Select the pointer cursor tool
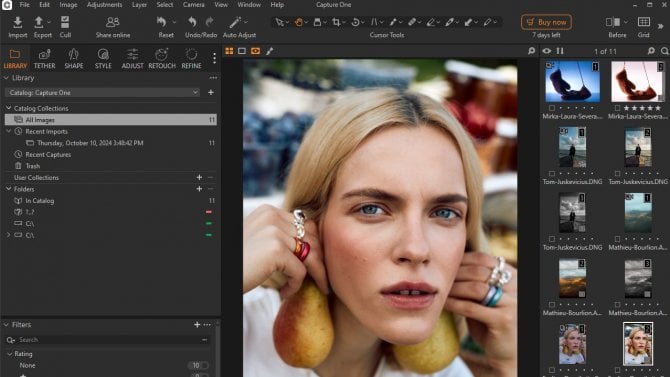The width and height of the screenshot is (670, 377). 279,22
